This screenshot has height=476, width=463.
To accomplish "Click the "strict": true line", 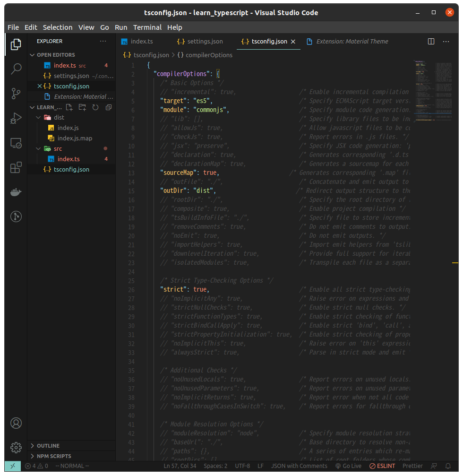I will tap(184, 290).
